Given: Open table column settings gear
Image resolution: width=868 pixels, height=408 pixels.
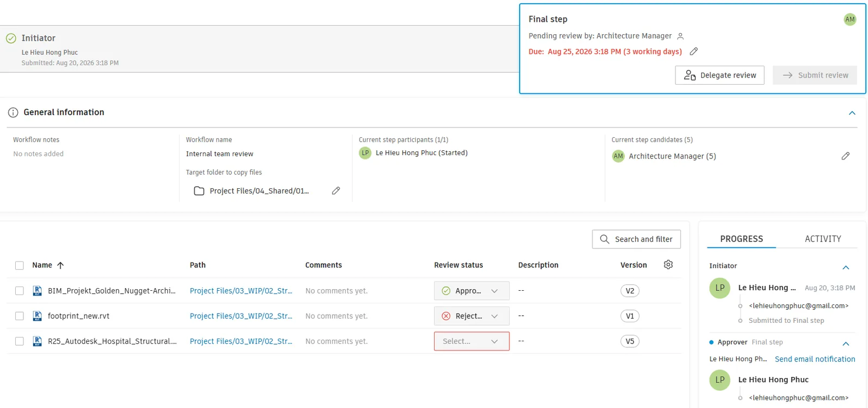Looking at the screenshot, I should click(668, 264).
